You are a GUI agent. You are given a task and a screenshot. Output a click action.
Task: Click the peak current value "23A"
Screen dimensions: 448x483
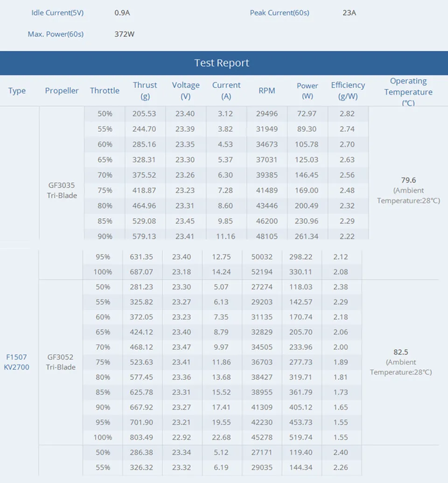[349, 13]
